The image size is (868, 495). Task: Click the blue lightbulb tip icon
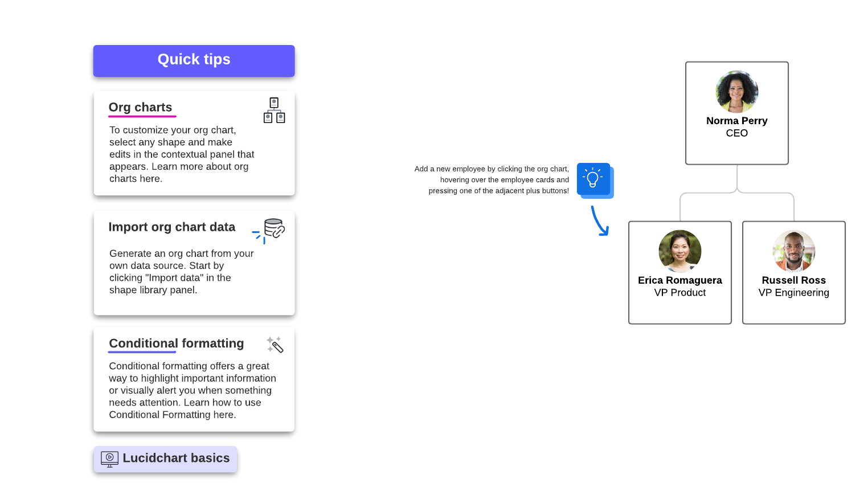(x=593, y=179)
